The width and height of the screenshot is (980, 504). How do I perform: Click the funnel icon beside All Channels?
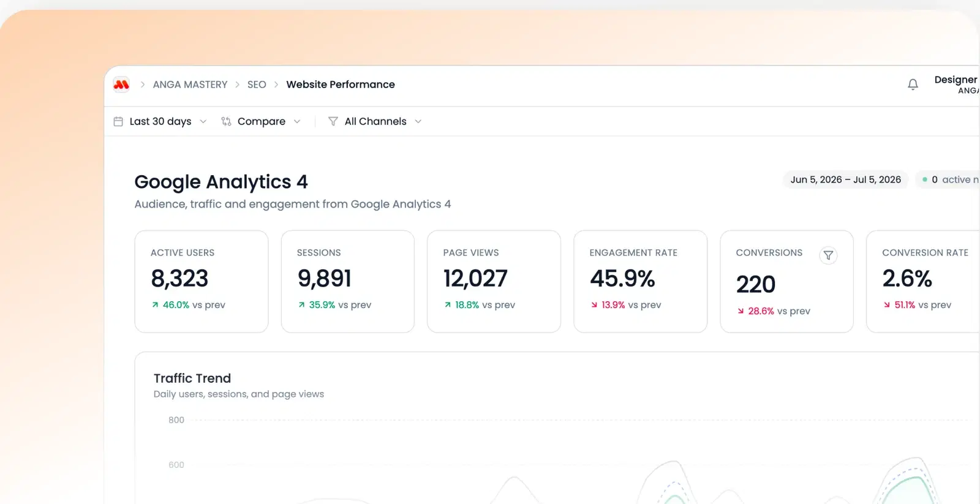(x=333, y=121)
